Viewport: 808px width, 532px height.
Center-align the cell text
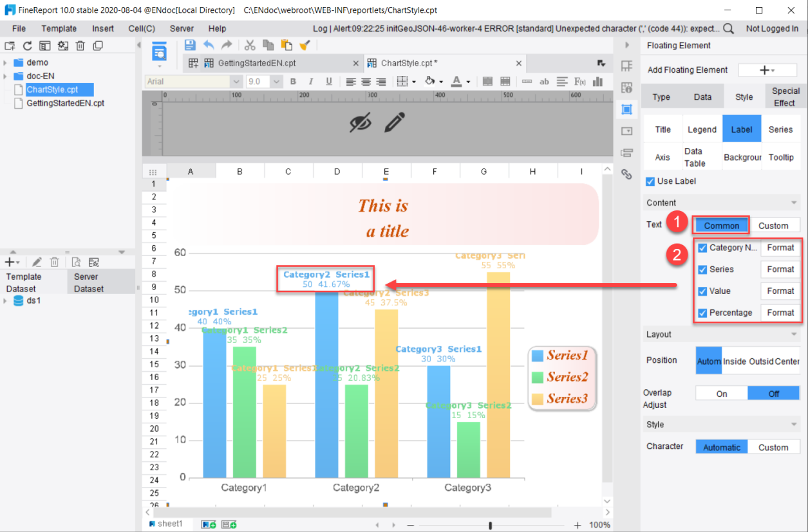pyautogui.click(x=366, y=82)
